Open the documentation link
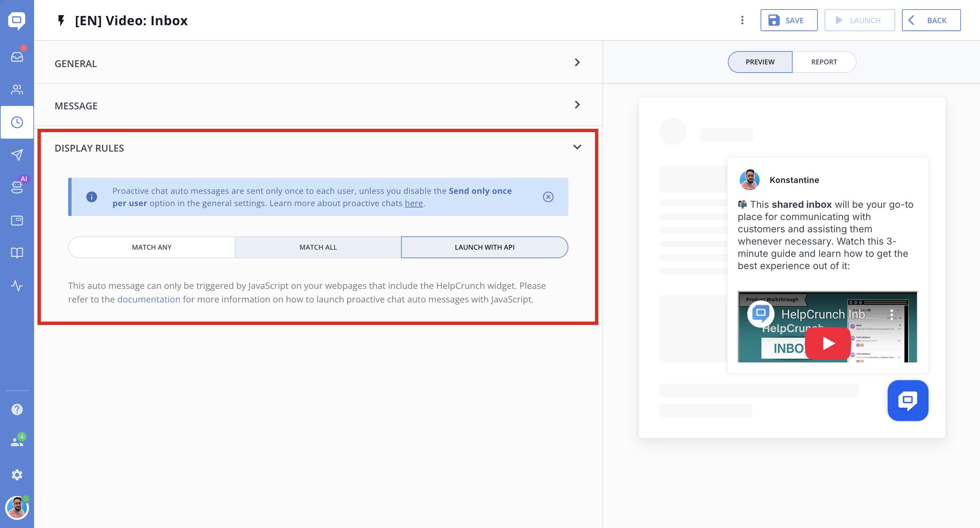This screenshot has width=980, height=528. coord(149,299)
